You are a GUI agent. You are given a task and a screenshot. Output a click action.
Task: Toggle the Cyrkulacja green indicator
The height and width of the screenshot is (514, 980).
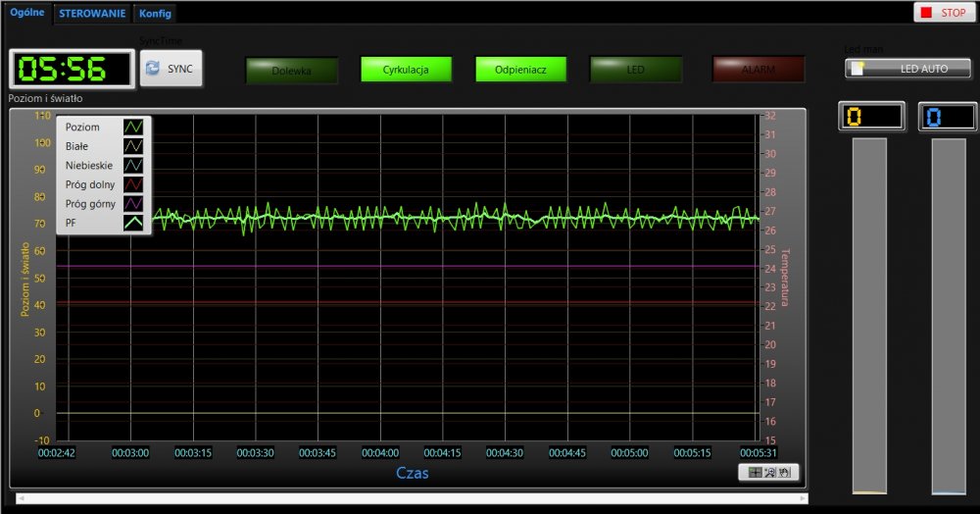tap(406, 70)
